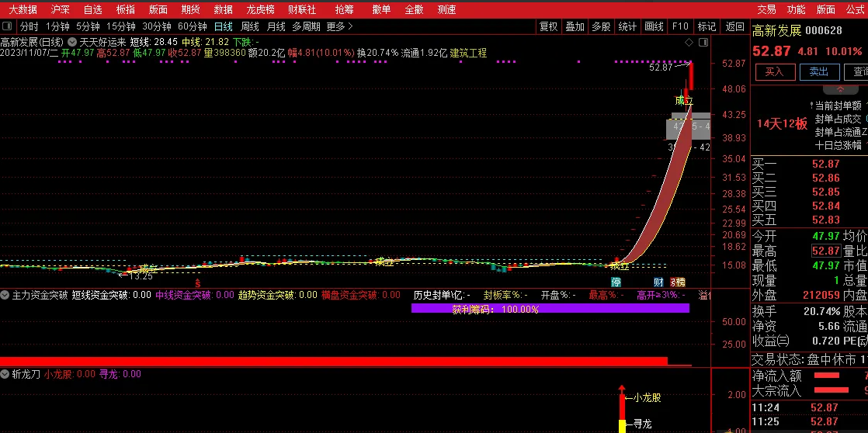This screenshot has height=433, width=868.
Task: Switch to the 周线 weekly chart
Action: click(249, 26)
